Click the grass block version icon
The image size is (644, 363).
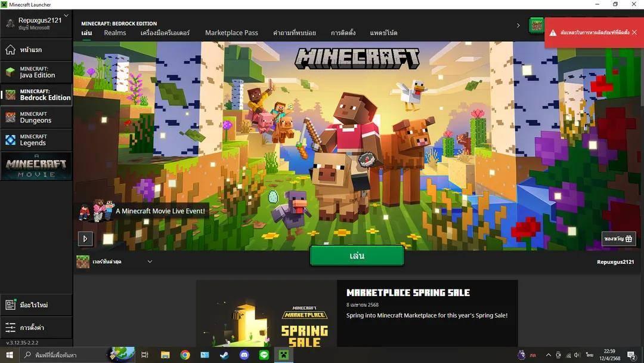click(x=83, y=262)
